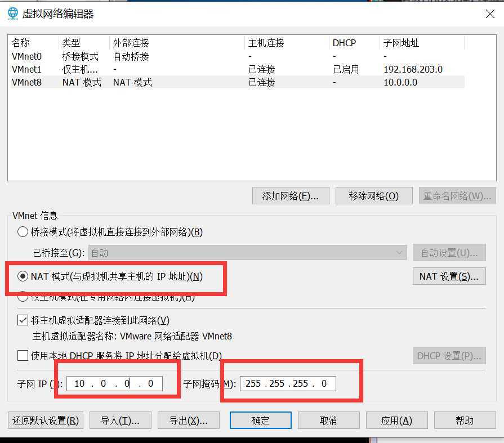This screenshot has height=443, width=504.
Task: Click 导入(T)... button
Action: point(120,420)
